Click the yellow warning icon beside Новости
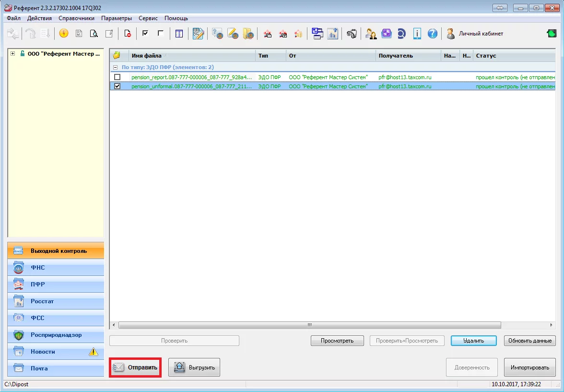564x392 pixels. pyautogui.click(x=94, y=352)
